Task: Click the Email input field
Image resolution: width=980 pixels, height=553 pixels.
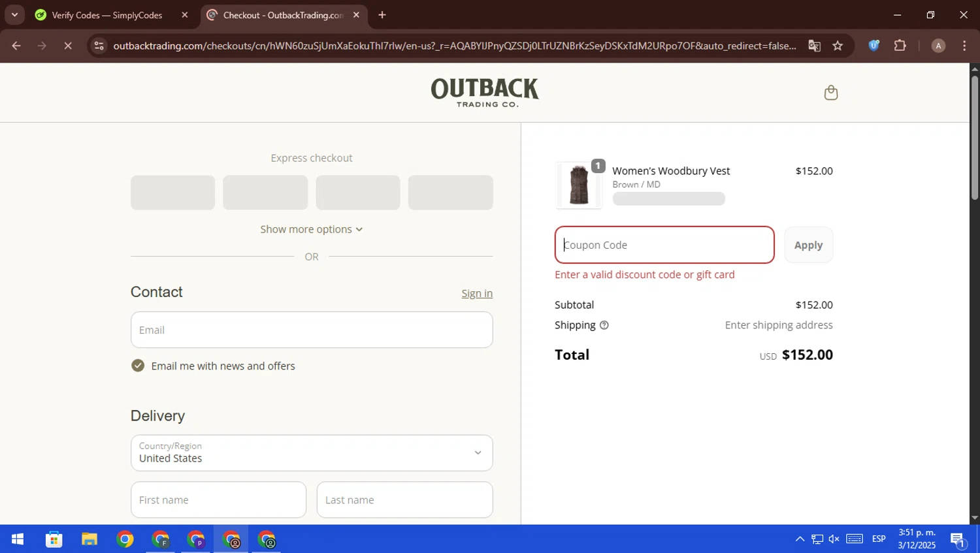Action: click(312, 330)
